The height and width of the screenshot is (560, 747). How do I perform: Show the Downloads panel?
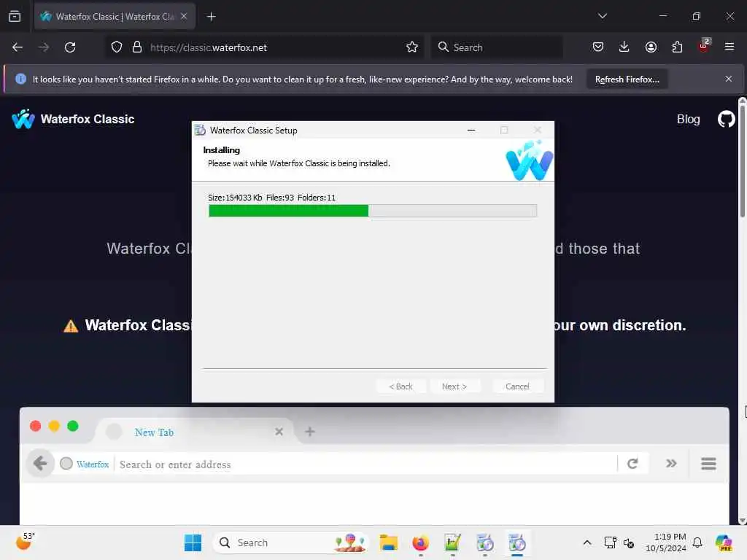pyautogui.click(x=624, y=47)
